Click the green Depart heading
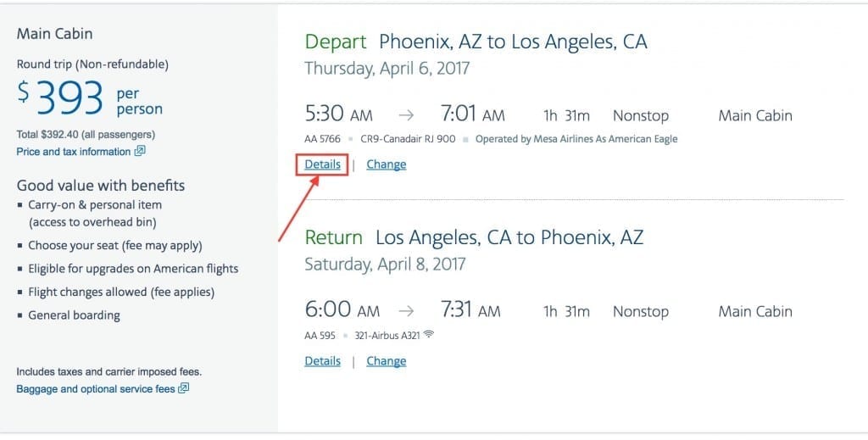 coord(336,42)
